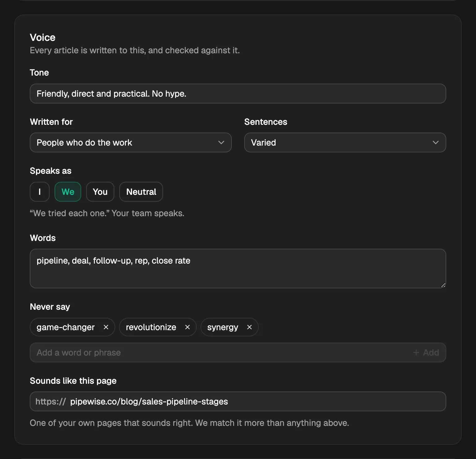Click the 'Words' label

click(43, 238)
